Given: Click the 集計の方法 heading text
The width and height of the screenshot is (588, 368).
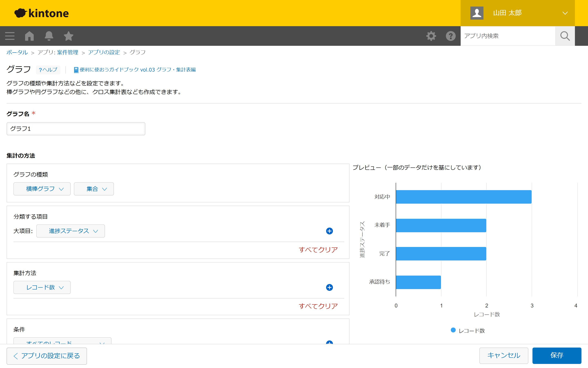Looking at the screenshot, I should 21,156.
